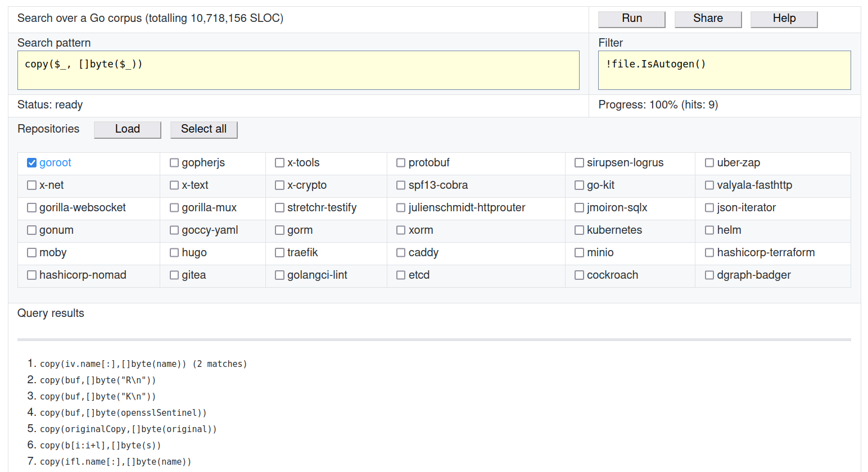Click the Run button
Viewport: 868px width, 472px height.
coord(631,19)
